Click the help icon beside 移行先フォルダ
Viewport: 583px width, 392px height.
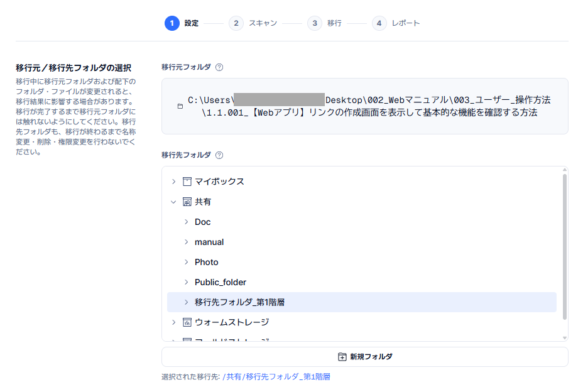coord(219,155)
